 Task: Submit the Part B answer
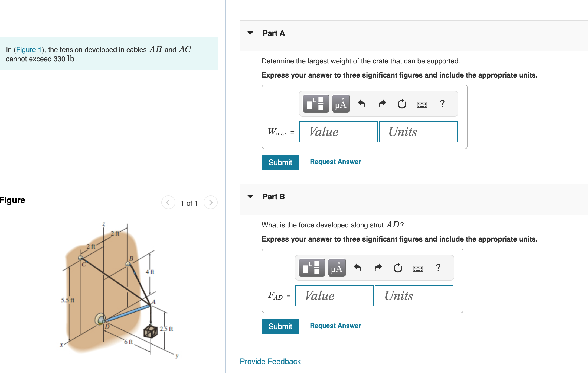(280, 326)
